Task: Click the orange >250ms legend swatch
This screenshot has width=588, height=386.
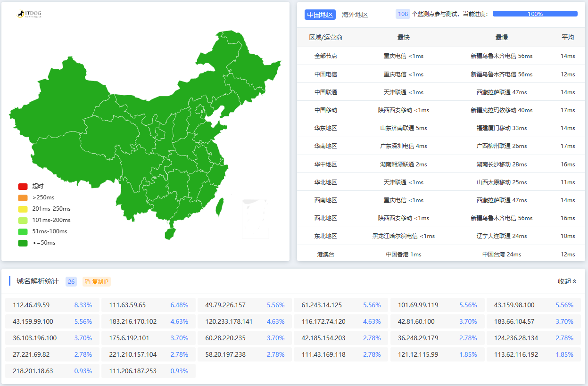Action: (23, 198)
